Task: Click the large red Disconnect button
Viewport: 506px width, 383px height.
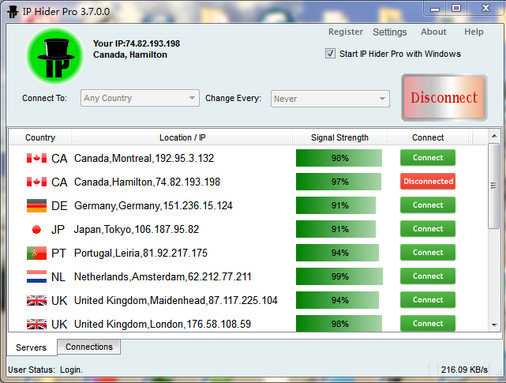Action: 444,98
